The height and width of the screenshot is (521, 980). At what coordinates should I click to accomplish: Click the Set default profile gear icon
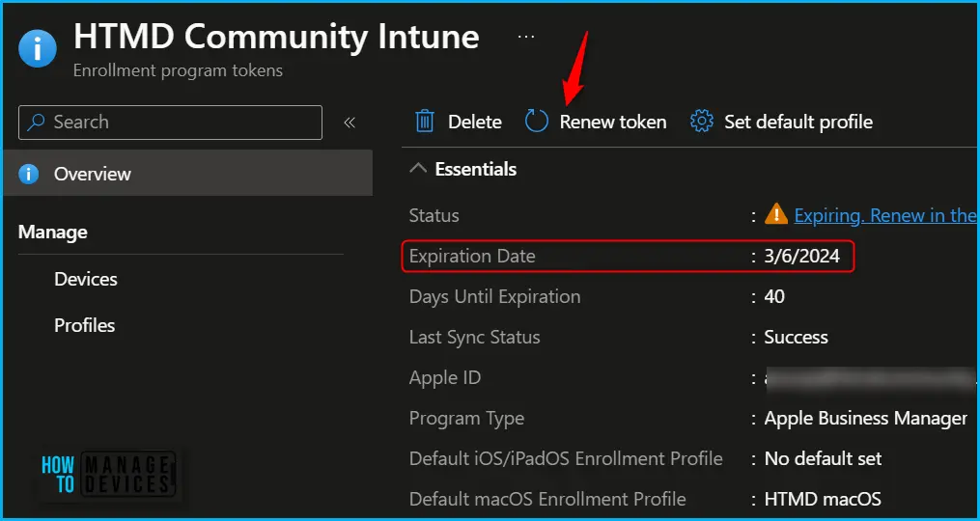tap(702, 122)
